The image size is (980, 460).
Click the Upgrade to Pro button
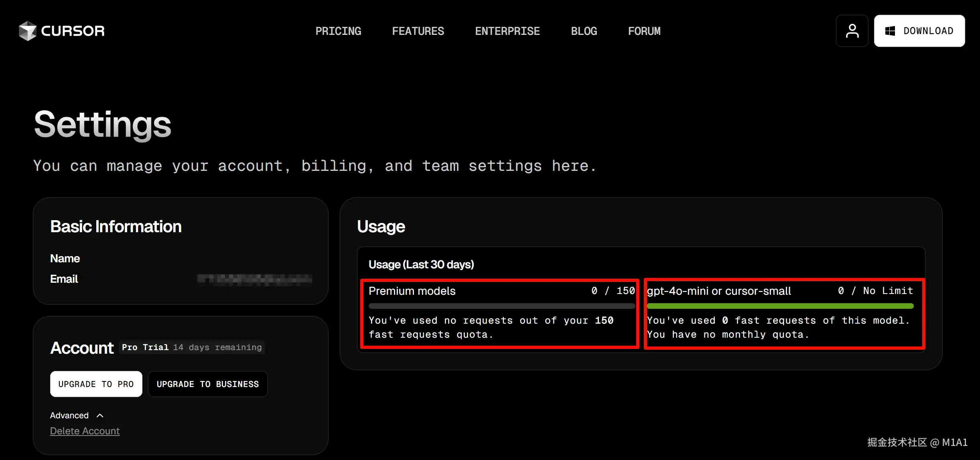point(96,384)
